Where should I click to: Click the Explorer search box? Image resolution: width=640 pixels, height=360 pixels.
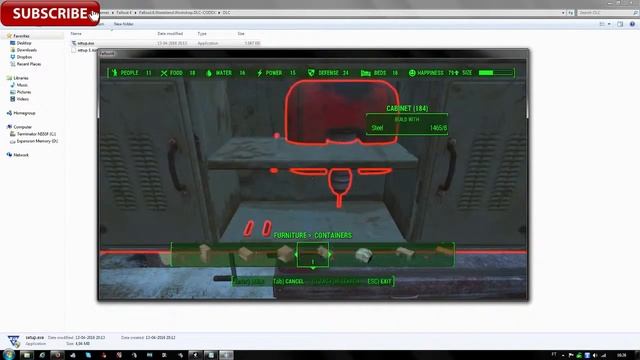(607, 13)
